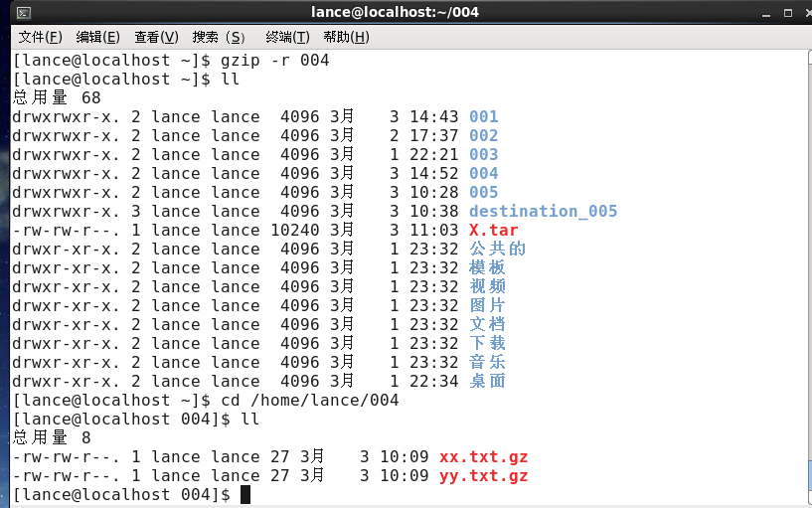The image size is (812, 508).
Task: Click the xx.txt.gz file name
Action: click(484, 457)
